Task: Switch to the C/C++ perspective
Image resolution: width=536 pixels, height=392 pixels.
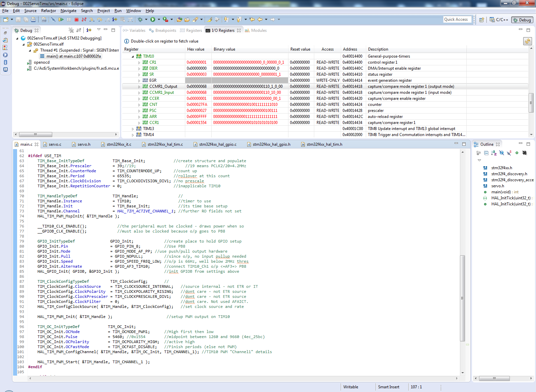Action: tap(499, 20)
